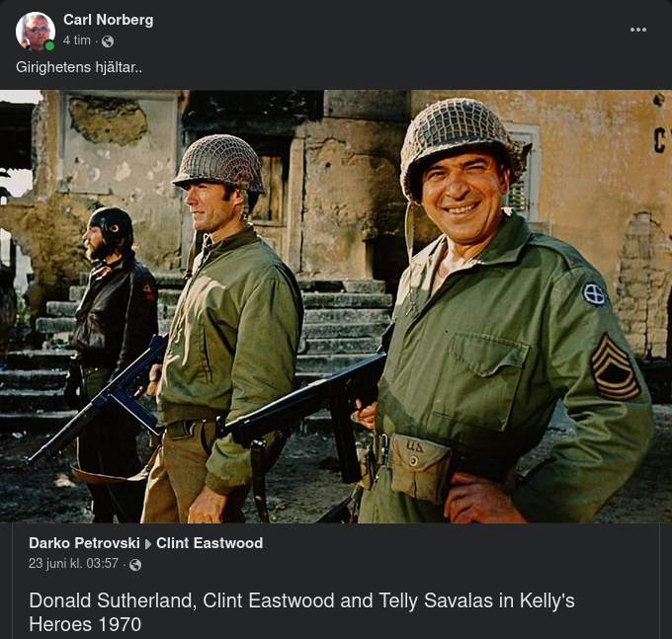Click the sergeant stripes patch on the sleeve
The image size is (672, 639).
(615, 366)
